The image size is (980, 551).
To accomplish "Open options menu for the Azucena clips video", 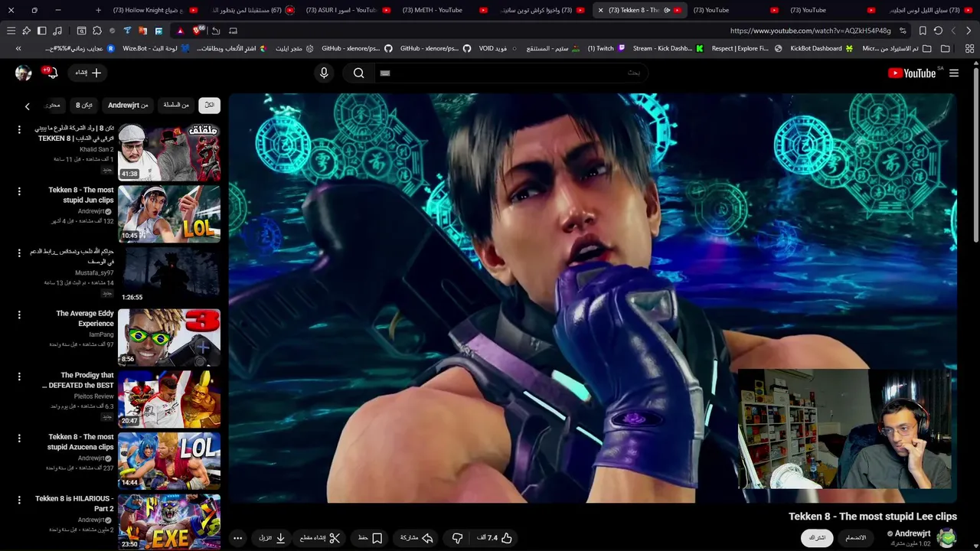I will pyautogui.click(x=19, y=439).
